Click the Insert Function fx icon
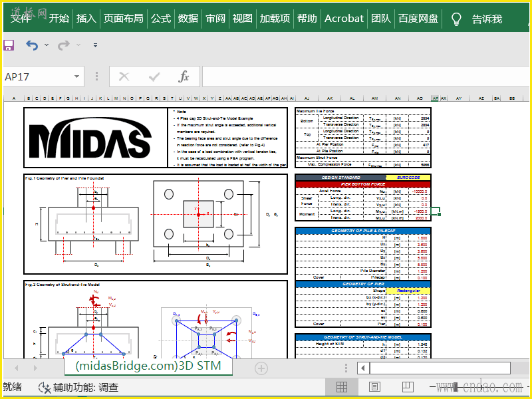532x399 pixels. coord(184,76)
